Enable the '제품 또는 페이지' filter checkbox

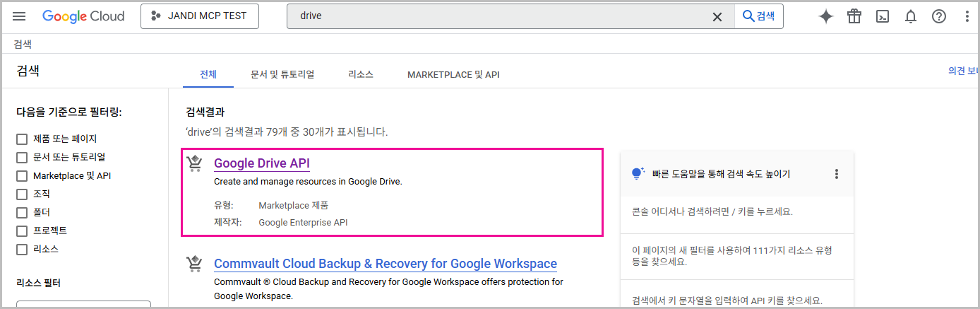point(22,139)
